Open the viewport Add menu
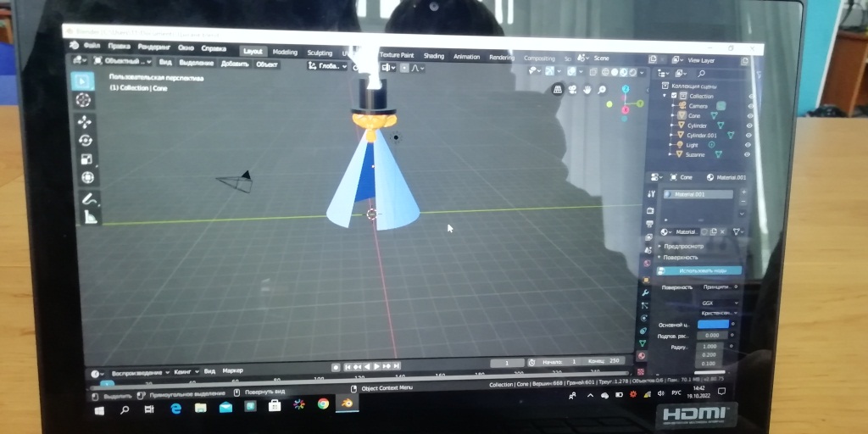The width and height of the screenshot is (868, 434). click(235, 64)
